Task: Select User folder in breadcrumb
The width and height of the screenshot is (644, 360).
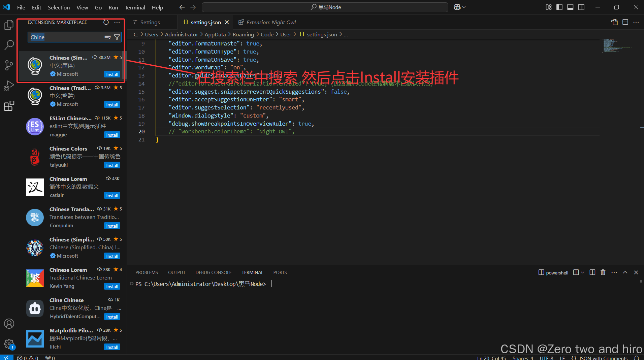Action: point(286,34)
